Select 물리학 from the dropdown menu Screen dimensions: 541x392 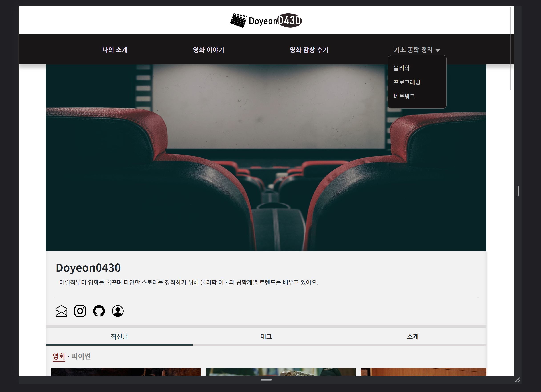401,68
